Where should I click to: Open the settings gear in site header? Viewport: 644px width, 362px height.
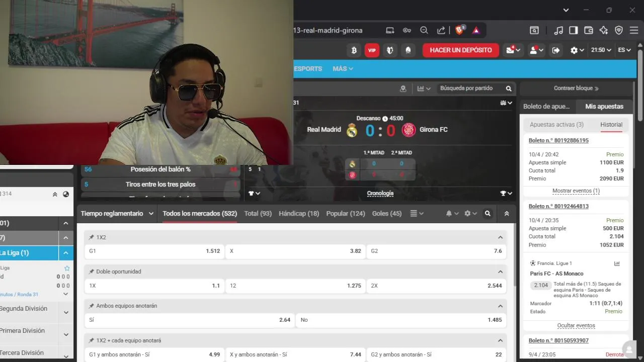pyautogui.click(x=574, y=50)
